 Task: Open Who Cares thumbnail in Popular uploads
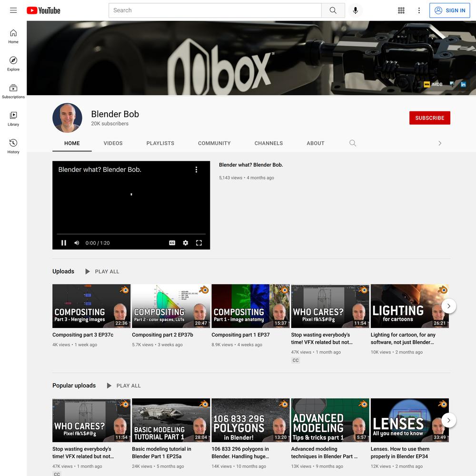(91, 420)
